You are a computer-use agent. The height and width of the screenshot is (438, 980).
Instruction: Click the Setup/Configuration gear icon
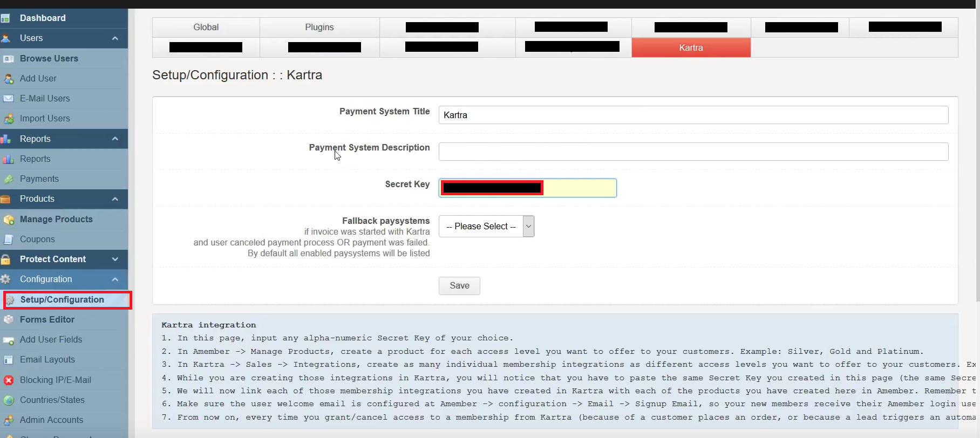tap(10, 300)
